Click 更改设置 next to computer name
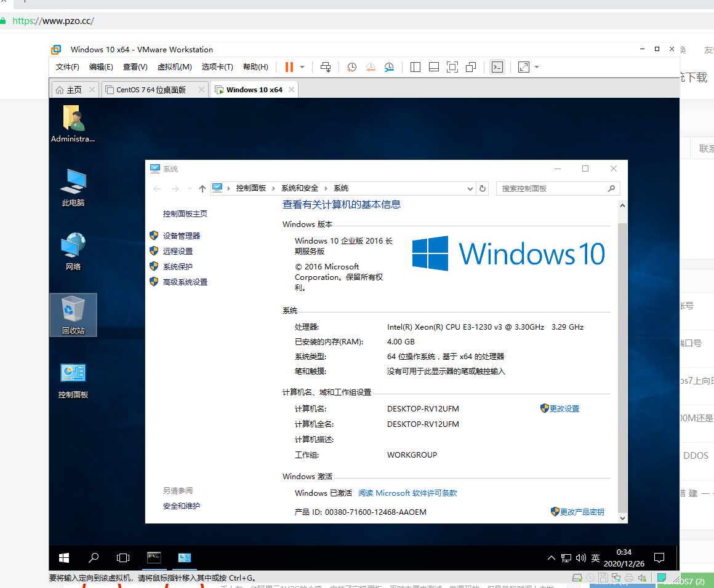This screenshot has width=714, height=588. pyautogui.click(x=564, y=408)
